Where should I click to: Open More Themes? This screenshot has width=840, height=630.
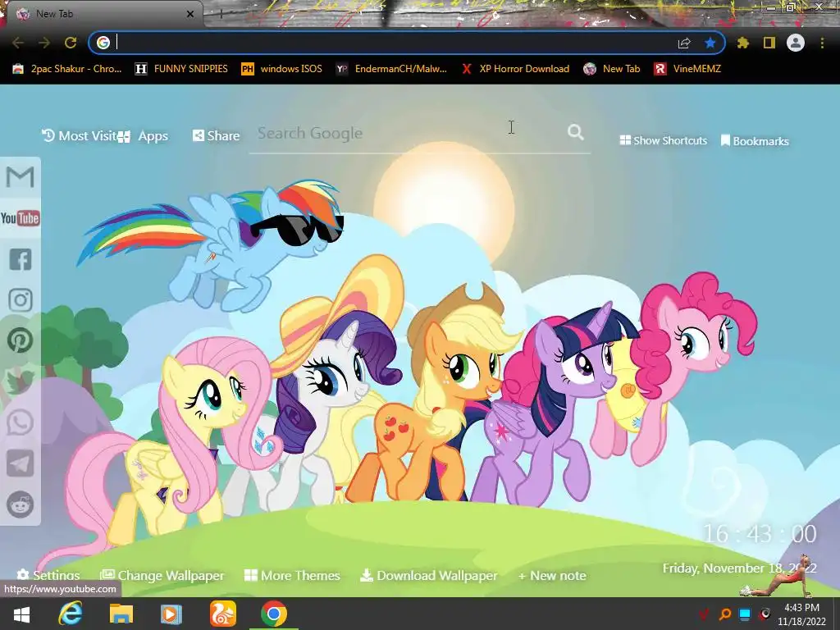pos(292,575)
